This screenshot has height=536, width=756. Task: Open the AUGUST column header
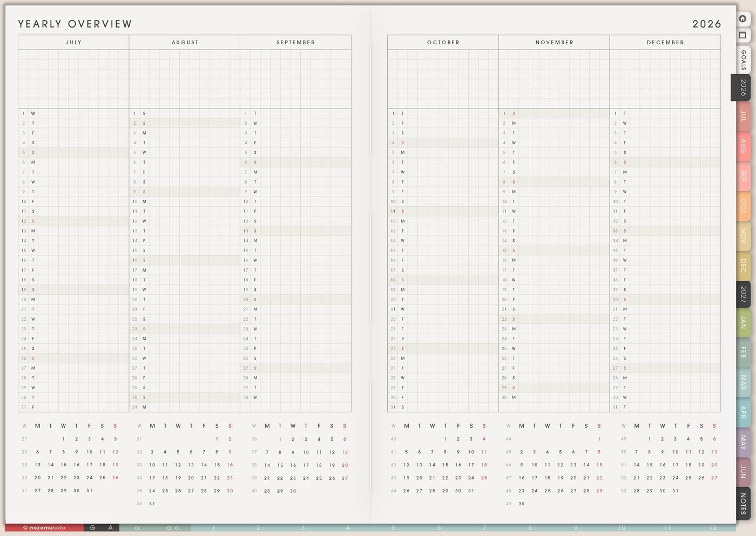point(185,42)
